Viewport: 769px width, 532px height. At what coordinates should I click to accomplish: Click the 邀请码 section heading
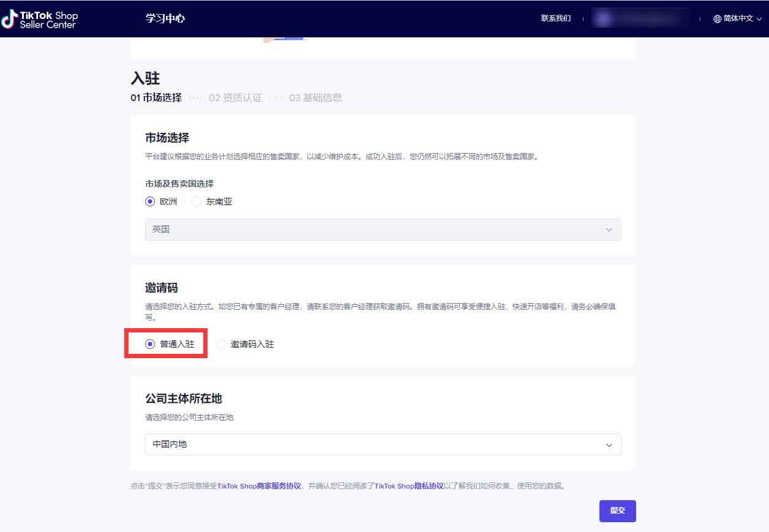pyautogui.click(x=162, y=288)
